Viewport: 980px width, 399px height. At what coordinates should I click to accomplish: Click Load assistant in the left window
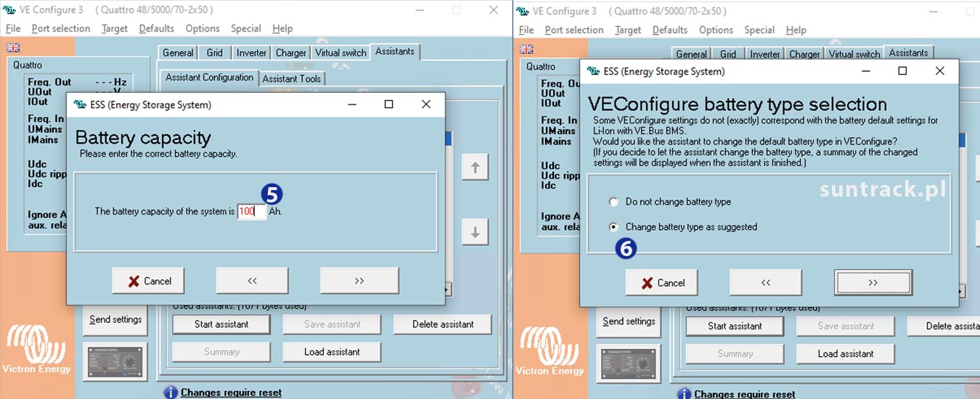tap(332, 352)
